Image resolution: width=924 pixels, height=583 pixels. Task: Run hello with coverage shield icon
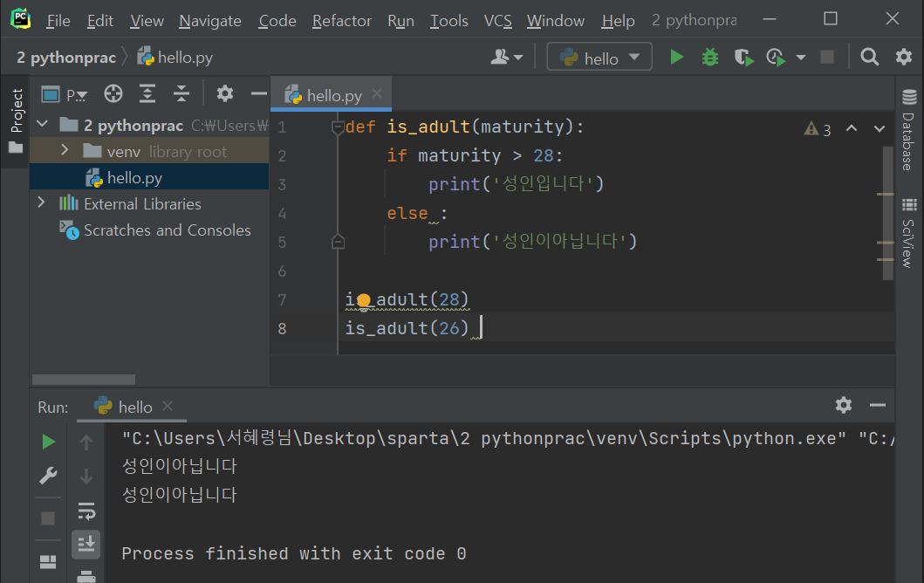[x=743, y=56]
